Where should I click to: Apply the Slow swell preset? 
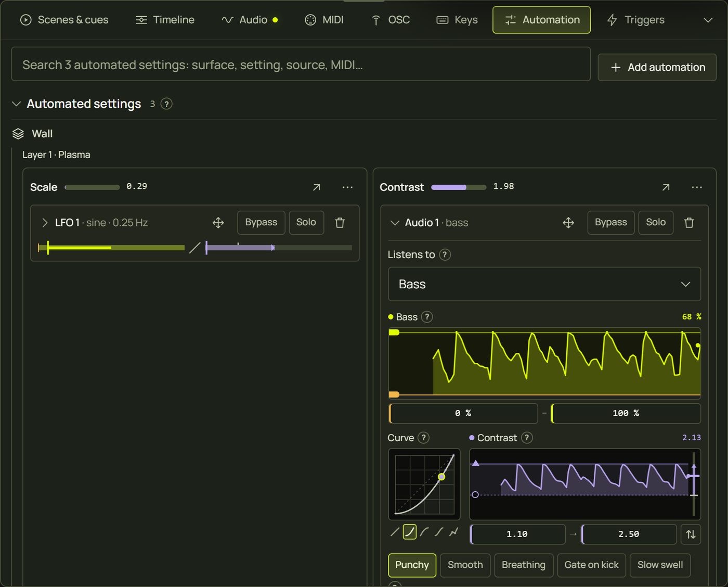click(x=660, y=565)
